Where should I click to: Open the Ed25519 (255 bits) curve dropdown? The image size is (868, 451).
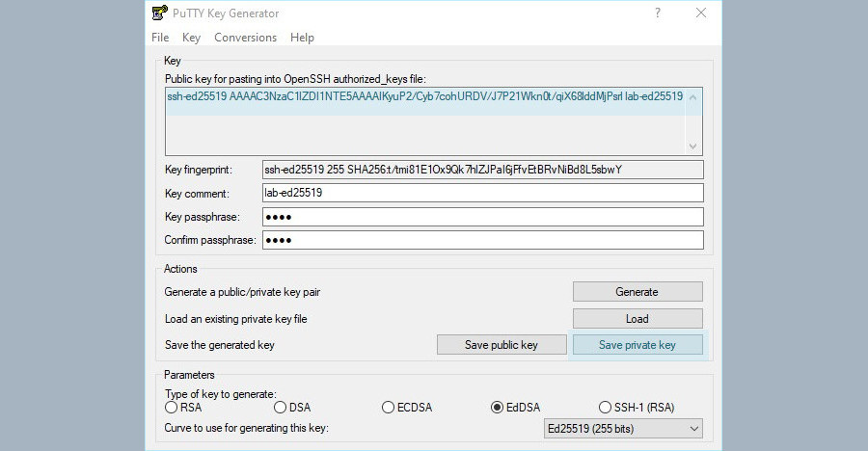point(623,428)
